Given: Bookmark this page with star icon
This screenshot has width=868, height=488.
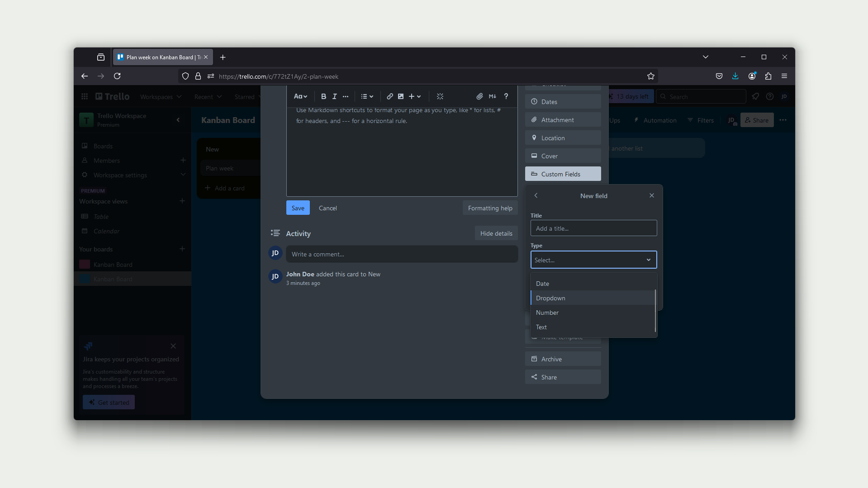Looking at the screenshot, I should pyautogui.click(x=651, y=76).
